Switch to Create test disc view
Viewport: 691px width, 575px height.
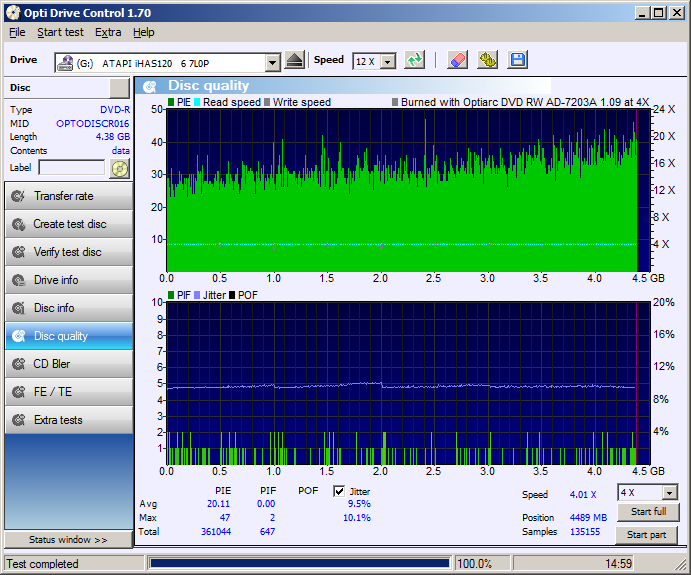(x=69, y=224)
